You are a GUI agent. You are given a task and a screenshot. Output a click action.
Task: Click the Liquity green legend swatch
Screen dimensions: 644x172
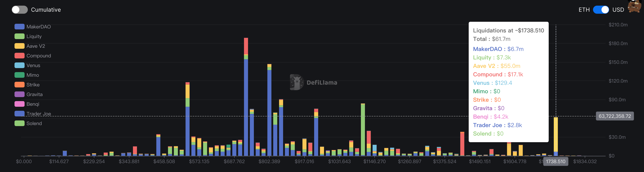coord(20,36)
